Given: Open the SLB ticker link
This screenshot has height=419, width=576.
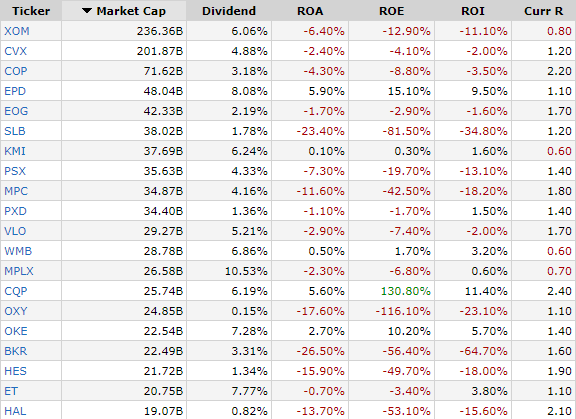Looking at the screenshot, I should tap(15, 131).
